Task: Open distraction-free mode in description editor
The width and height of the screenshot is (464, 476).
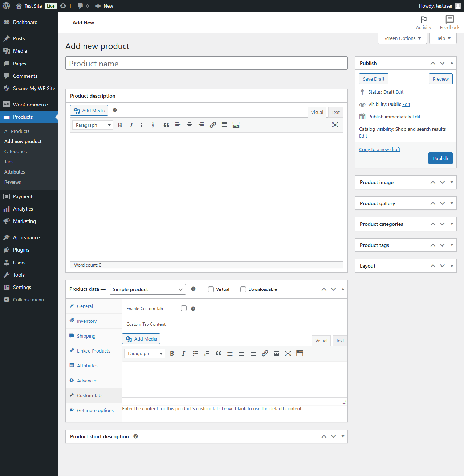Action: coord(335,125)
